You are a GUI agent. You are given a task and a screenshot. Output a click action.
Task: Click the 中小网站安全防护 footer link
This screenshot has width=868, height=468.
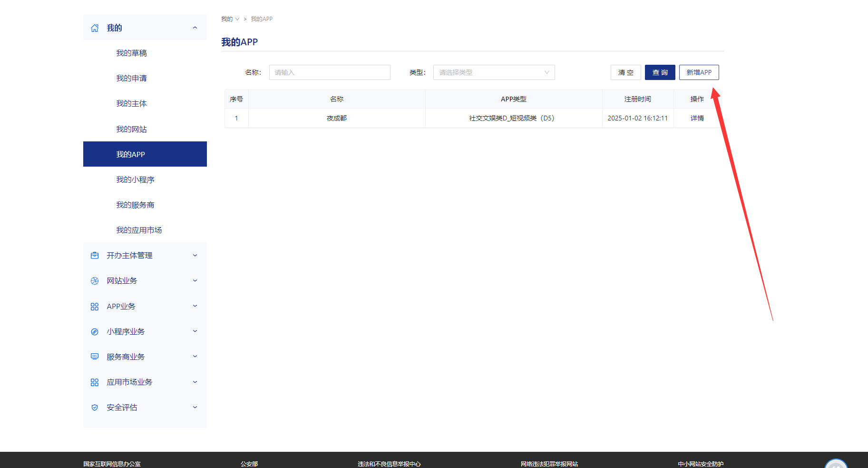701,464
